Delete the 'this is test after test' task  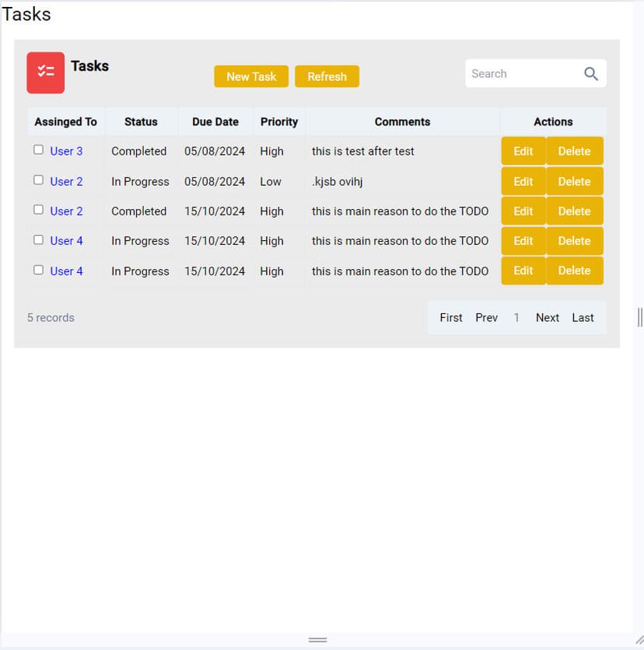574,151
